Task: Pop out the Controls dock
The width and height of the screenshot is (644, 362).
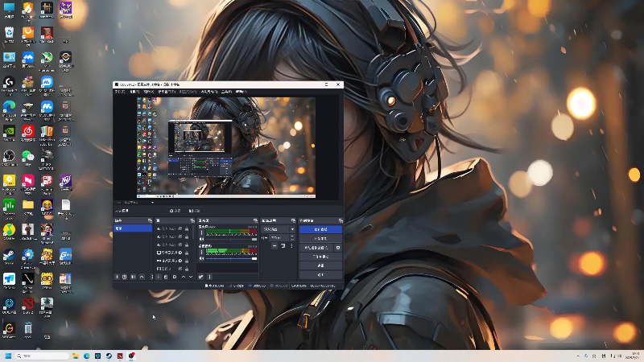Action: (340, 220)
